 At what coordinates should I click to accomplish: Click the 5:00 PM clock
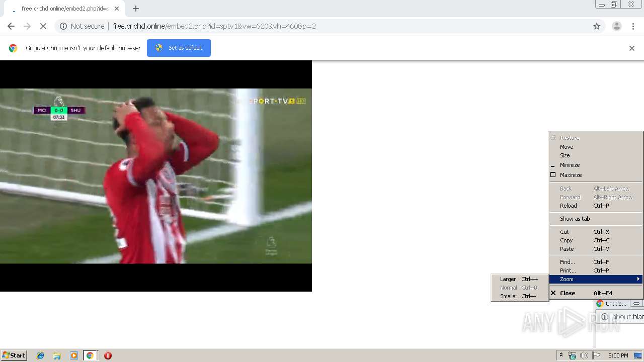click(618, 355)
